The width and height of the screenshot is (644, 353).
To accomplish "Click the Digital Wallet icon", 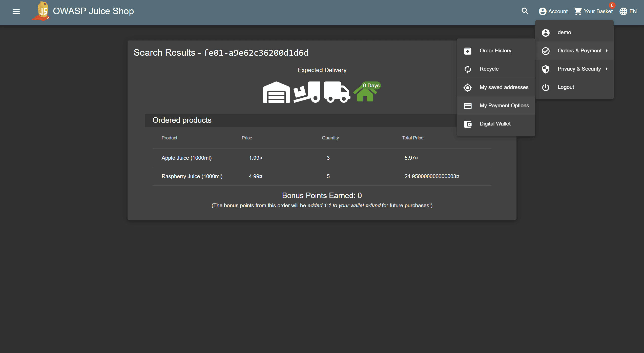I will pyautogui.click(x=468, y=124).
